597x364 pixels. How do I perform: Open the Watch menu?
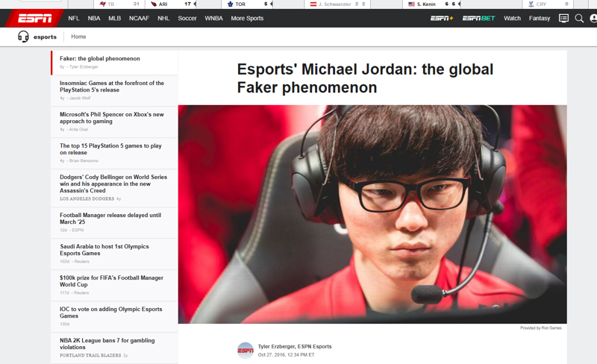click(x=512, y=19)
